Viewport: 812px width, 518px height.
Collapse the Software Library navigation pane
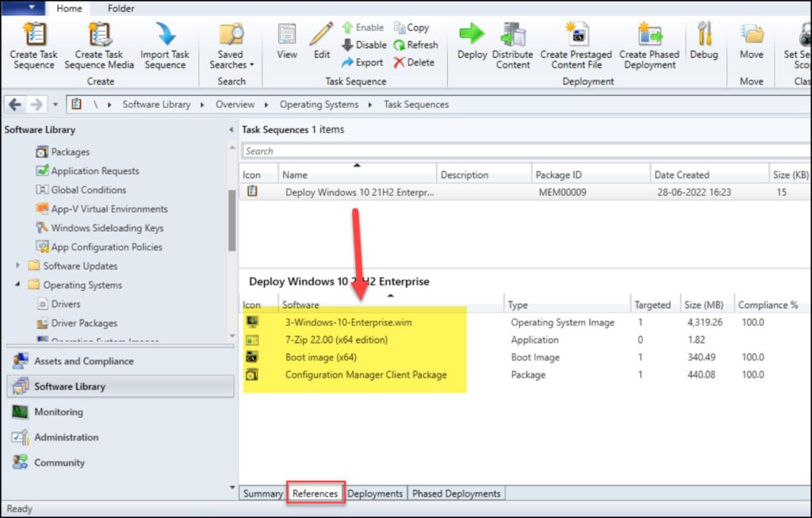(x=231, y=129)
